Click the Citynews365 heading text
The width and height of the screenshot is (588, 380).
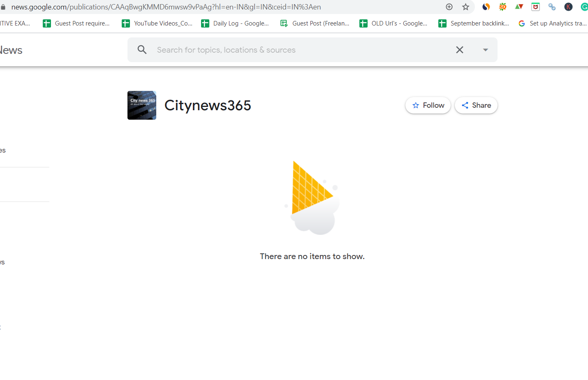(x=208, y=105)
